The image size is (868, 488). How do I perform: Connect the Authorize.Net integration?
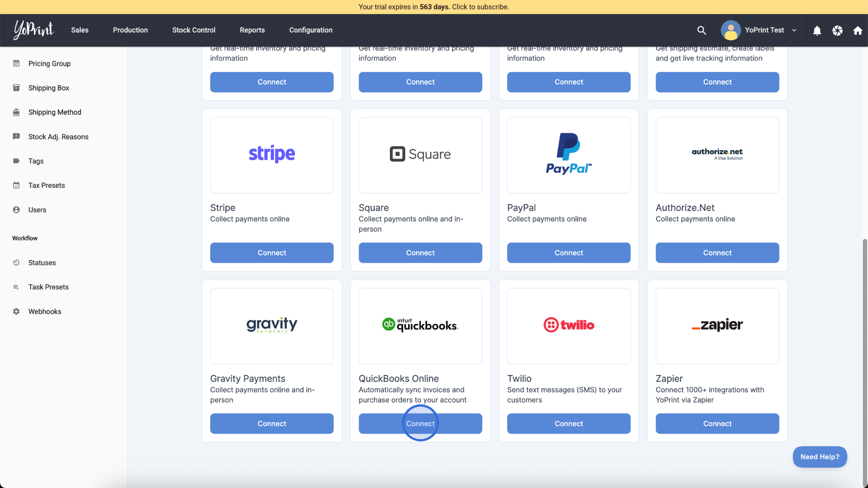pyautogui.click(x=717, y=253)
